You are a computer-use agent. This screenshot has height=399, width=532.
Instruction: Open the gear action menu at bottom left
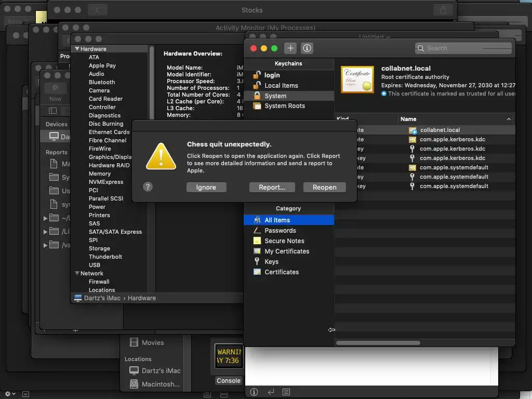[x=10, y=394]
